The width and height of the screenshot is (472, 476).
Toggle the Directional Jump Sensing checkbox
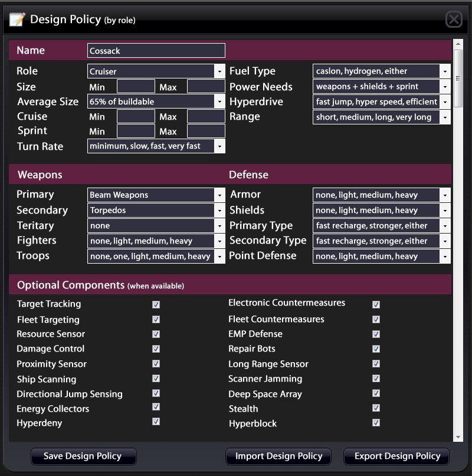click(156, 393)
